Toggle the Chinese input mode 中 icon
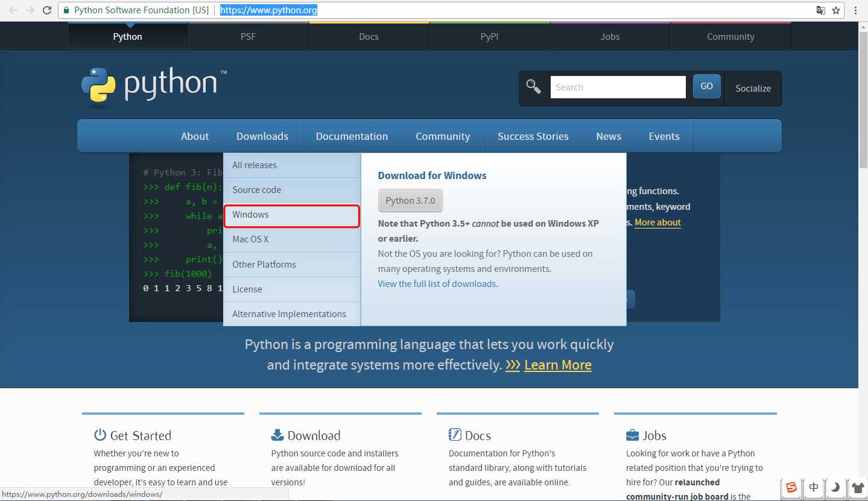The height and width of the screenshot is (501, 868). [814, 487]
